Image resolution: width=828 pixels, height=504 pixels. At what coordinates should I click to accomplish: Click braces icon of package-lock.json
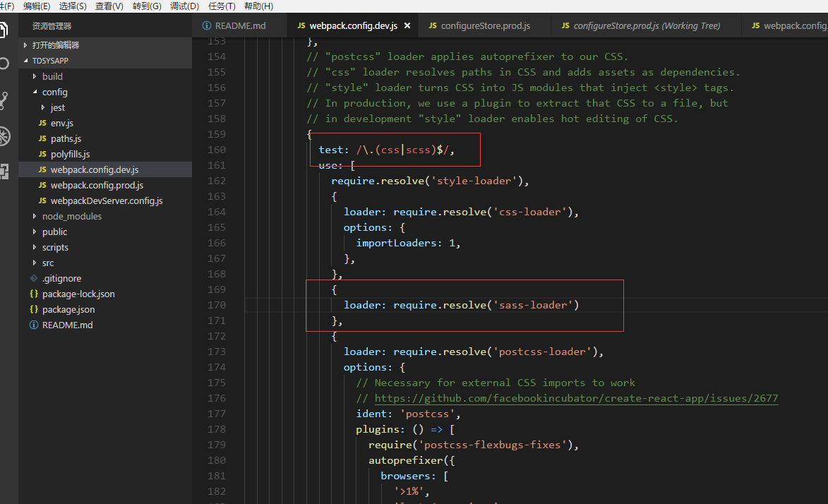(34, 294)
